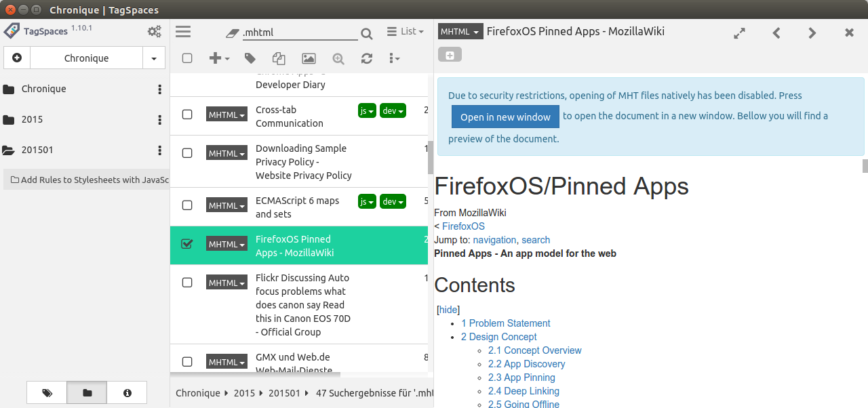Toggle the hamburger menu in file list
This screenshot has height=408, width=868.
pyautogui.click(x=183, y=32)
